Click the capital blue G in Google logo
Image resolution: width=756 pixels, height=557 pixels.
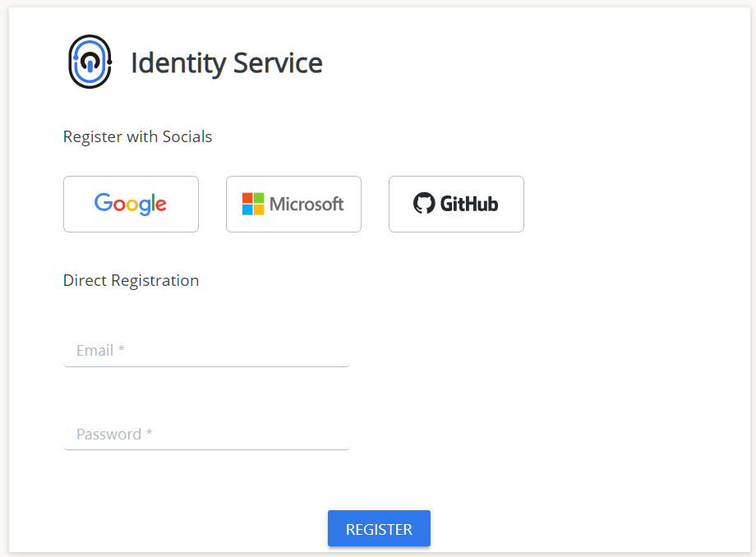[x=103, y=203]
